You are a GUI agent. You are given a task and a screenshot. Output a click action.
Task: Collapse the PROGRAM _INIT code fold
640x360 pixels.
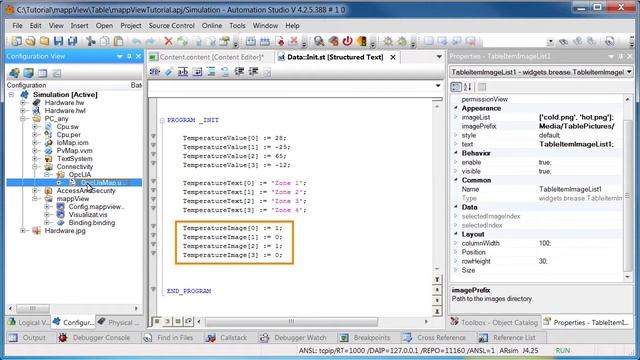point(162,120)
